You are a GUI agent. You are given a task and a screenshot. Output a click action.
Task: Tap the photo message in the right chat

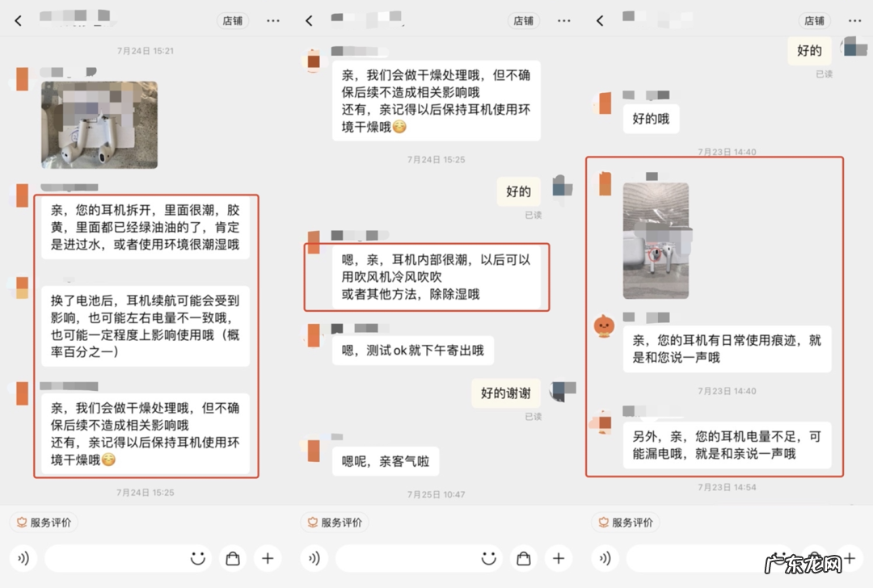pos(656,240)
